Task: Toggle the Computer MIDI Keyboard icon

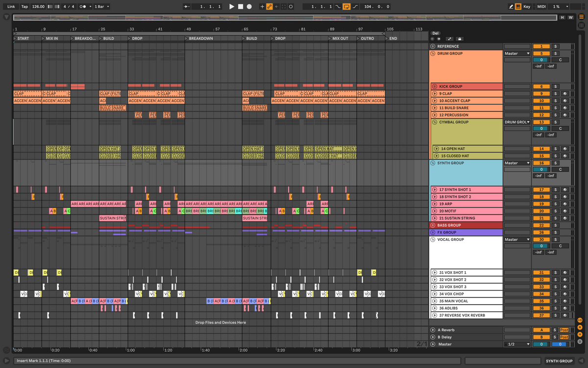Action: coord(518,6)
